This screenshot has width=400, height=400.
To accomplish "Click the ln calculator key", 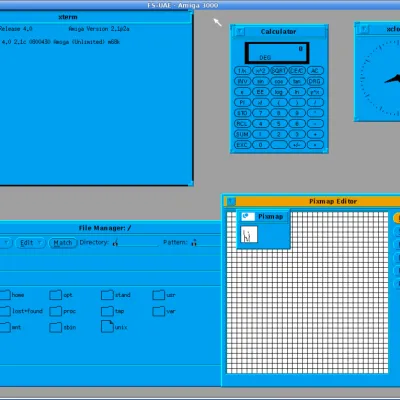I will 297,92.
